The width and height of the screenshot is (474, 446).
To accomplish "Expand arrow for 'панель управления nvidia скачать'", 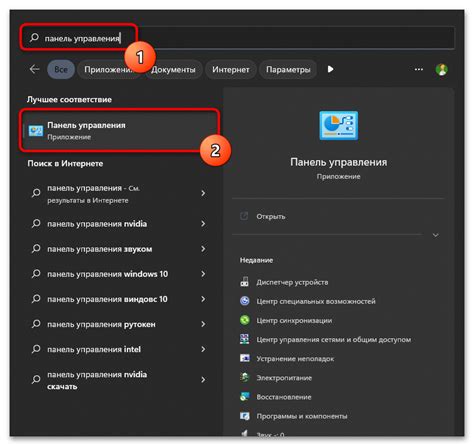I will tap(203, 380).
